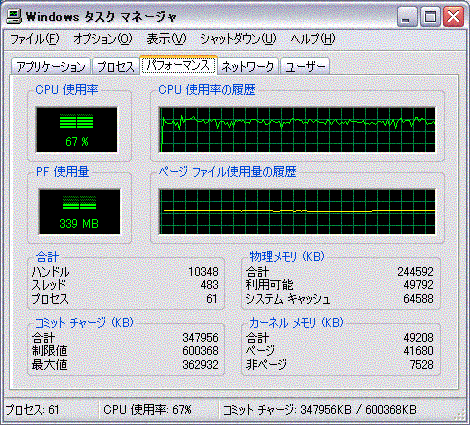Minimize the Task Manager window
This screenshot has width=470, height=425.
click(407, 17)
